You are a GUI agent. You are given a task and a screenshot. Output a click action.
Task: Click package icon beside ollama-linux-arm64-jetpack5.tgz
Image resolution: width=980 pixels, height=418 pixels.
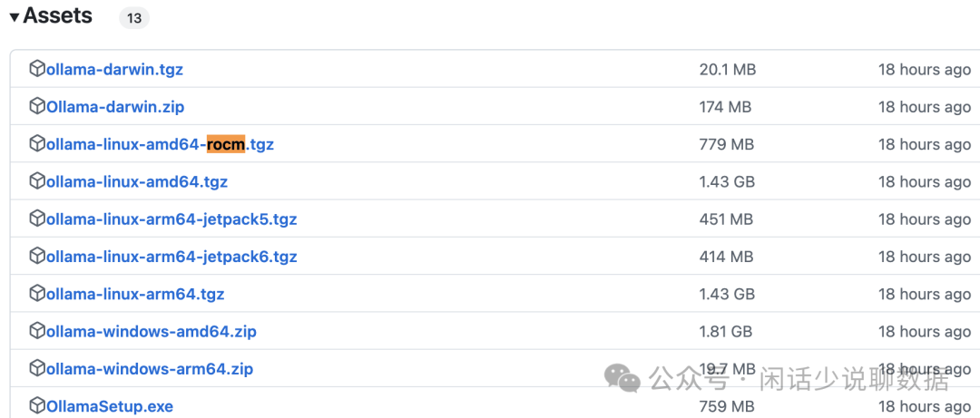point(37,219)
